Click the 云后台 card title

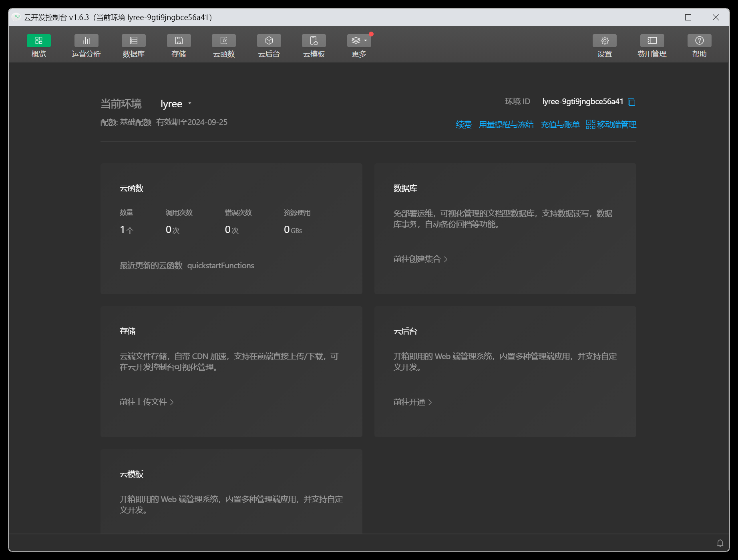coord(405,331)
